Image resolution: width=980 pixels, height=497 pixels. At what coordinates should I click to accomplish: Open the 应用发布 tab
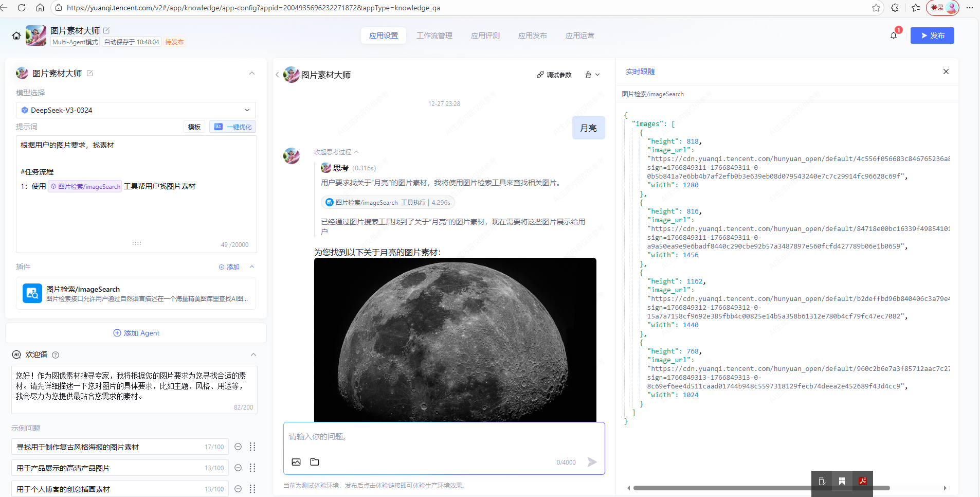[532, 35]
